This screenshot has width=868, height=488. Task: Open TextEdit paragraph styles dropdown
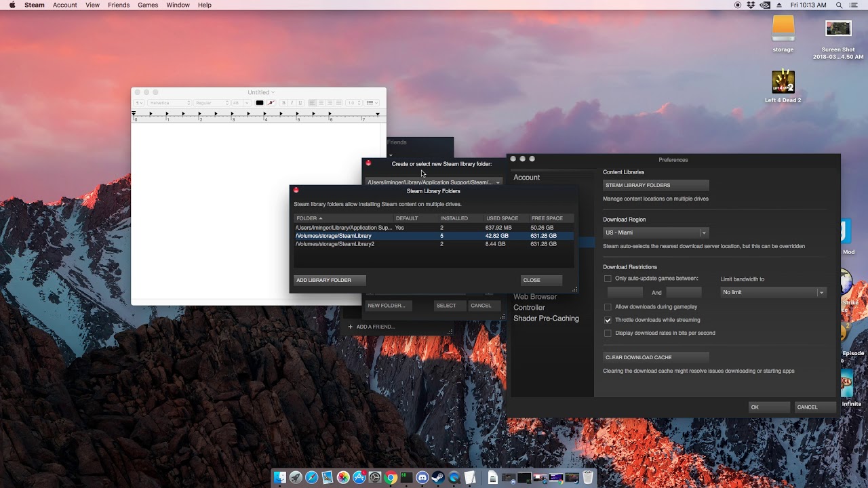coord(139,103)
